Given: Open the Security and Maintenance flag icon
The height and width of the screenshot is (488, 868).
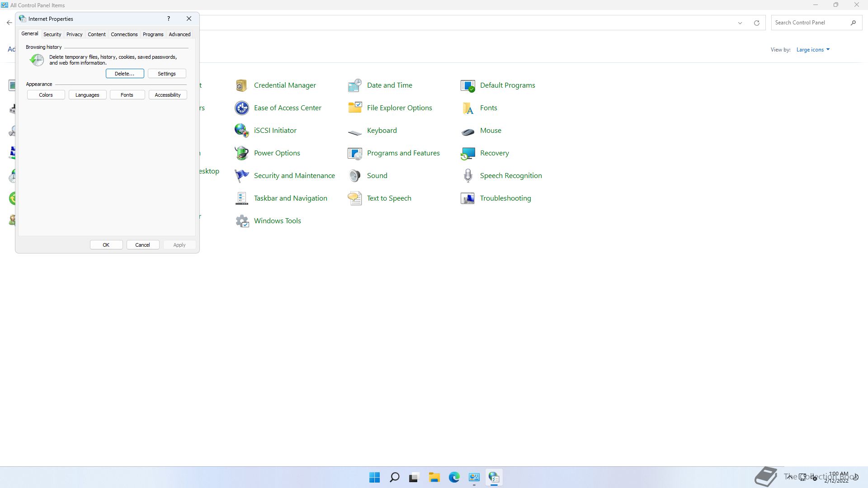Looking at the screenshot, I should (x=241, y=176).
